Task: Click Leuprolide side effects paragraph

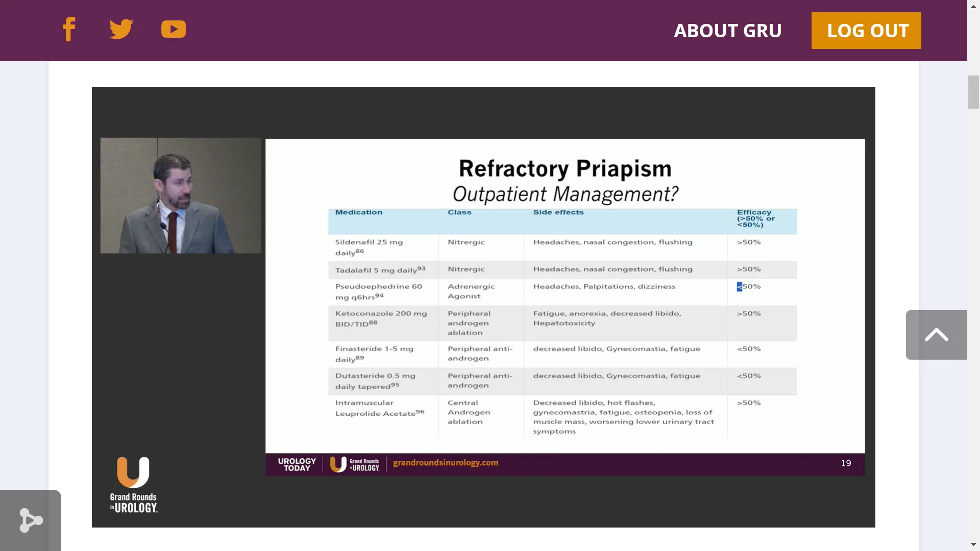Action: [x=623, y=417]
